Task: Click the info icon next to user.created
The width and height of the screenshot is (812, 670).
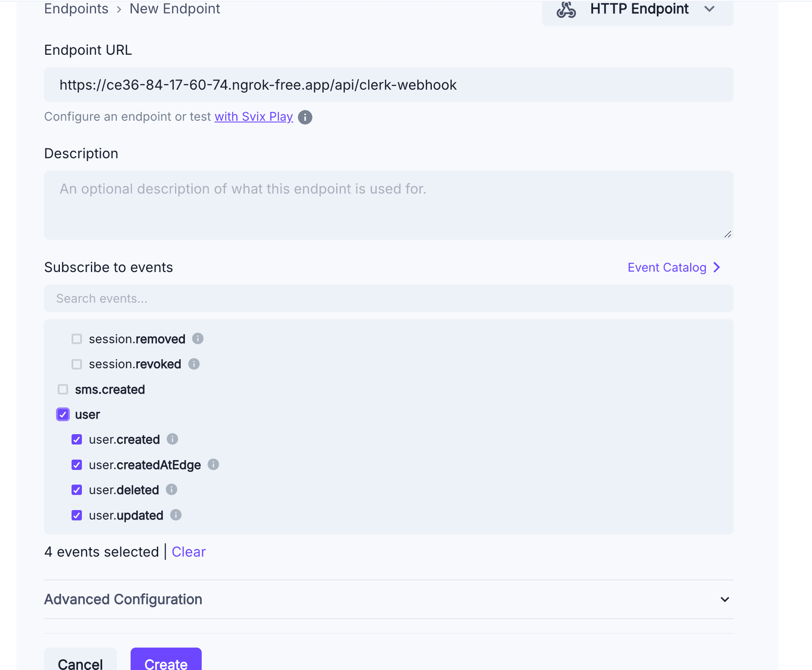Action: click(x=172, y=439)
